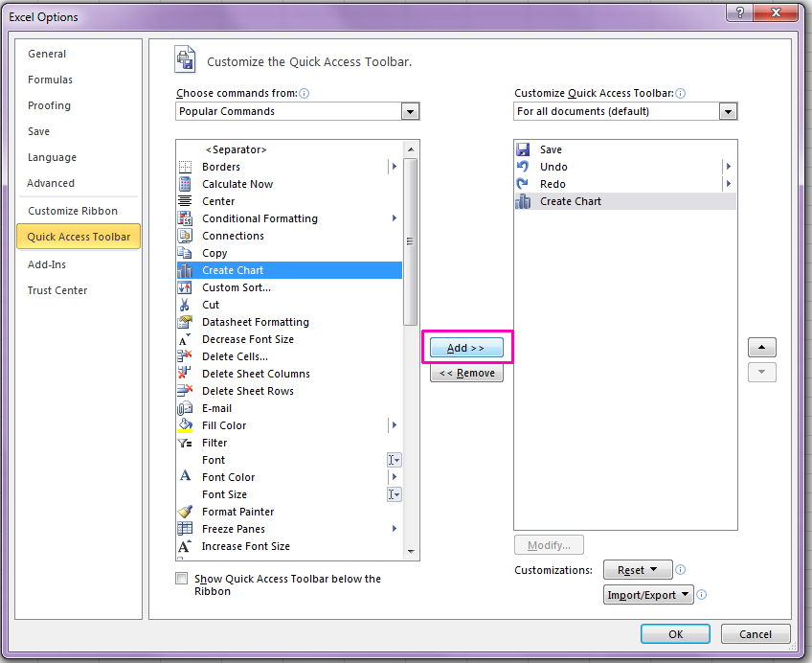Expand the Undo arrow in toolbar list

pos(728,167)
